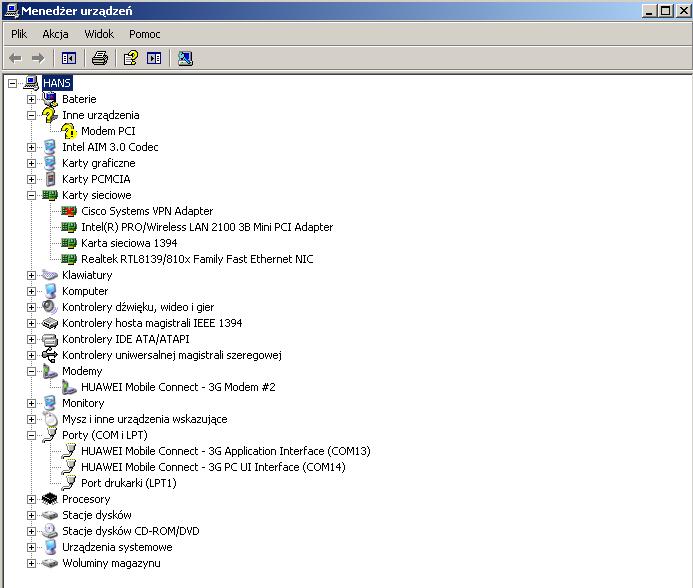This screenshot has height=588, width=693.
Task: Click the action pane toolbar icon beside Help
Action: 154,58
